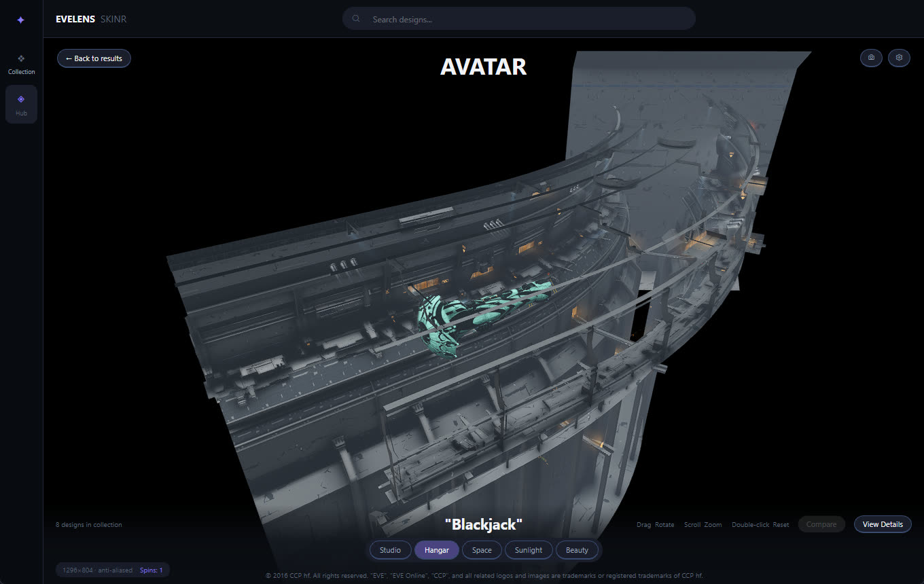
Task: Click the "Blackjack" design name
Action: (484, 524)
